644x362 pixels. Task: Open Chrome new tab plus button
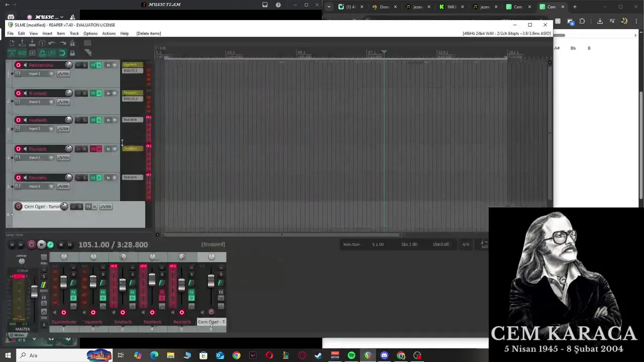click(575, 7)
